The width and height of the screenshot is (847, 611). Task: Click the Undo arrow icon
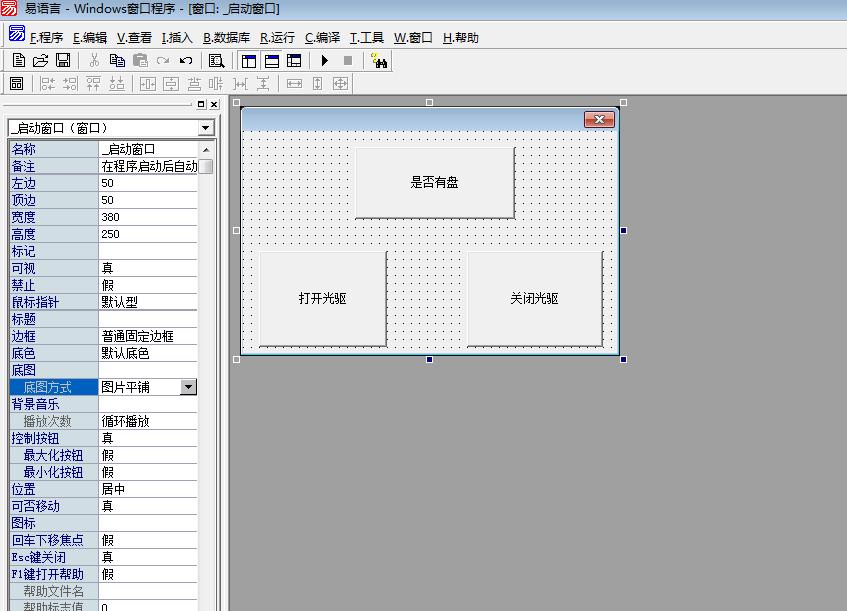click(185, 61)
